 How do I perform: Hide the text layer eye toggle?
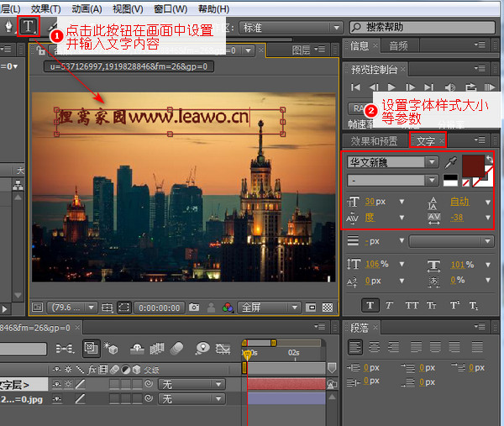click(x=57, y=384)
